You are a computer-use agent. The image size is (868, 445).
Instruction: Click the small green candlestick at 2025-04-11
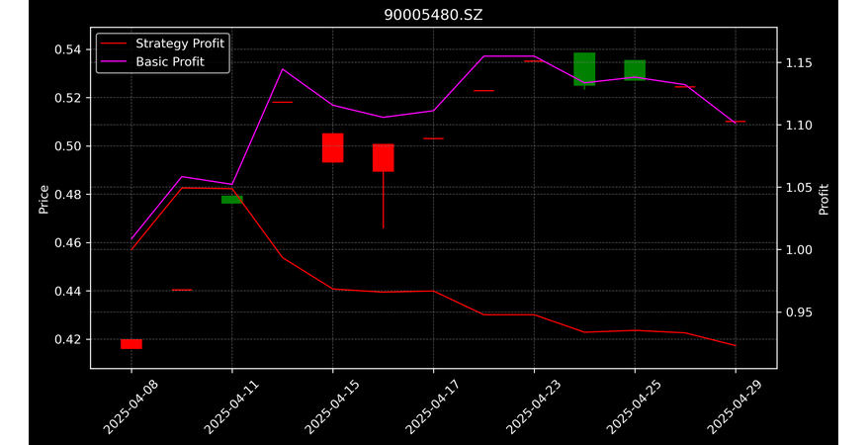(232, 199)
